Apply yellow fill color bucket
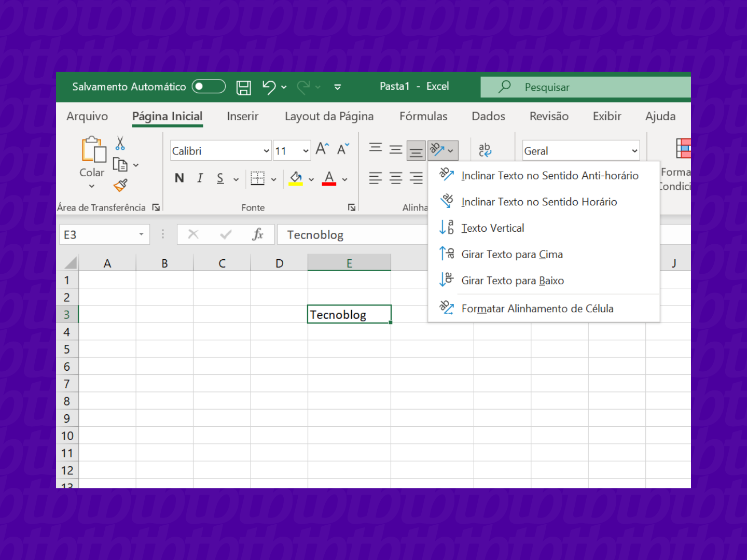The height and width of the screenshot is (560, 747). pos(296,178)
